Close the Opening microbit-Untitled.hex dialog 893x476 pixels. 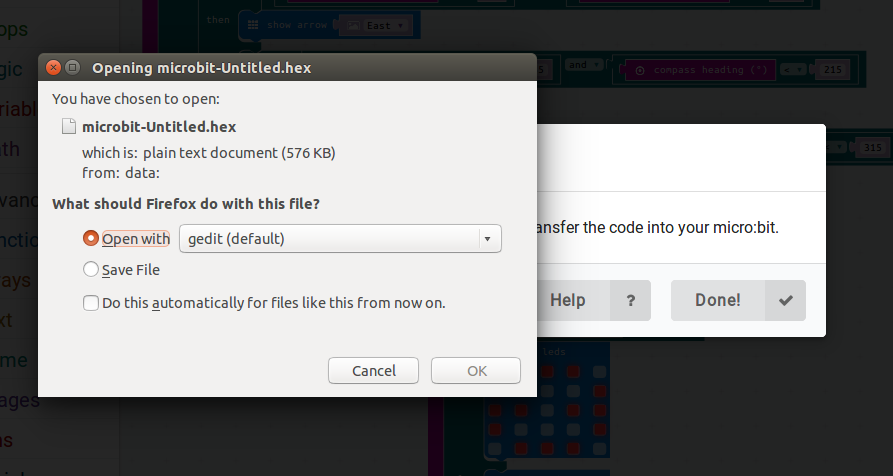pos(54,68)
